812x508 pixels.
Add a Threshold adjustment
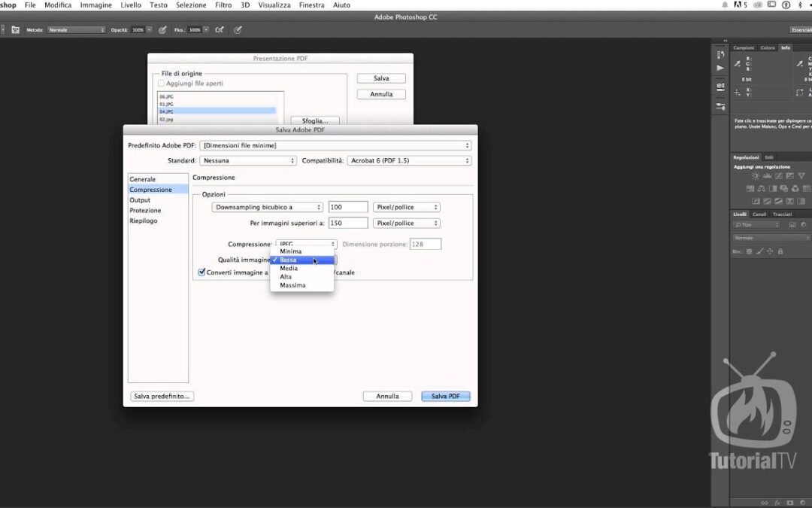[x=778, y=201]
